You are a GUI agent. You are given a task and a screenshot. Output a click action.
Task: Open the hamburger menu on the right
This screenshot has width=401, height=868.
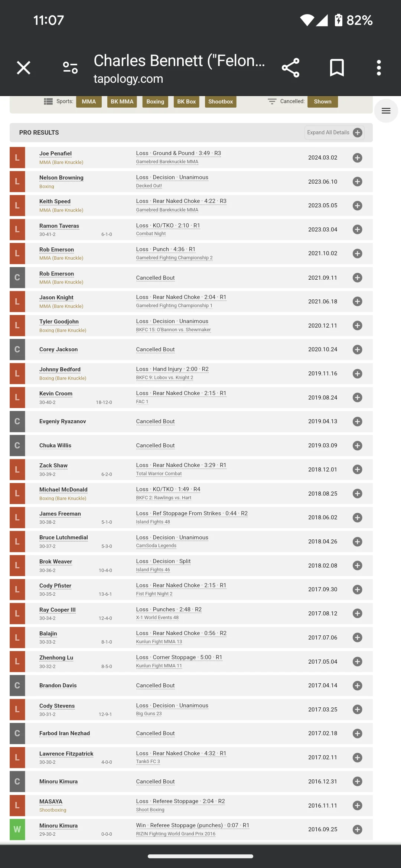coord(386,111)
